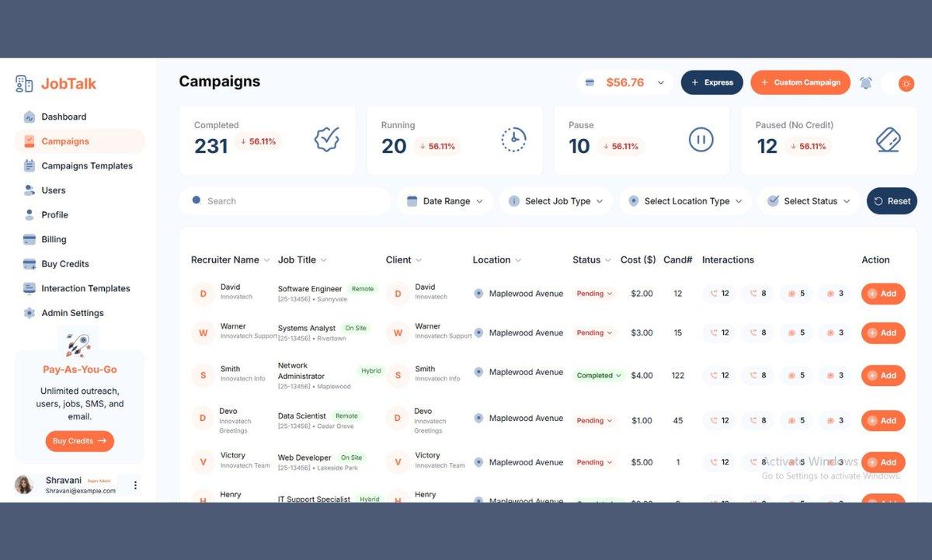
Task: Open the Dashboard page from the sidebar
Action: pyautogui.click(x=64, y=117)
